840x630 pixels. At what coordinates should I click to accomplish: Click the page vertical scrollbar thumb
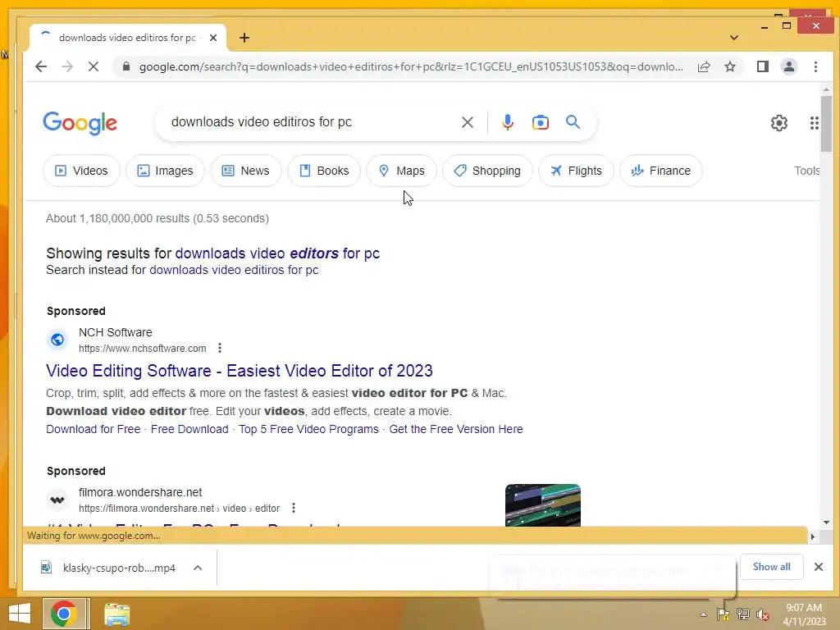click(826, 124)
